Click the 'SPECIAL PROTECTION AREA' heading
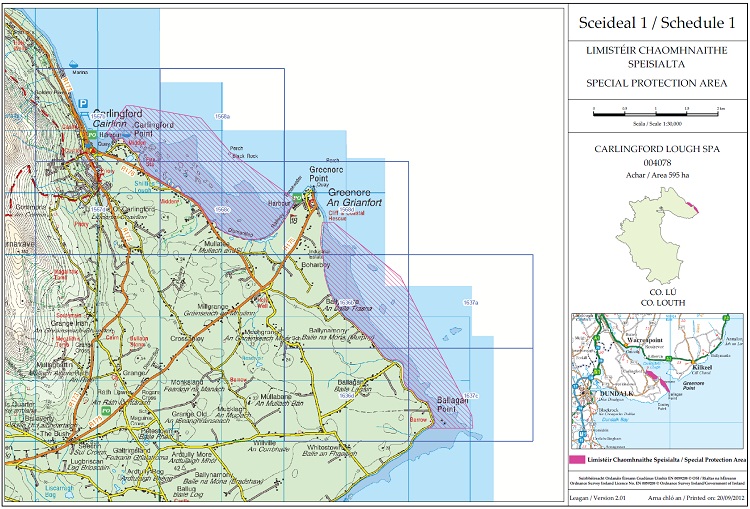 click(x=657, y=83)
